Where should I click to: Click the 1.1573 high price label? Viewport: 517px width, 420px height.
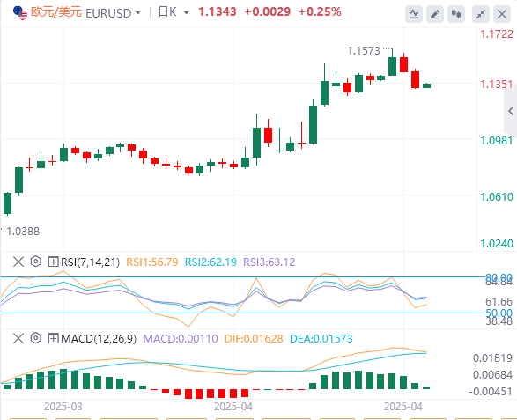[364, 51]
